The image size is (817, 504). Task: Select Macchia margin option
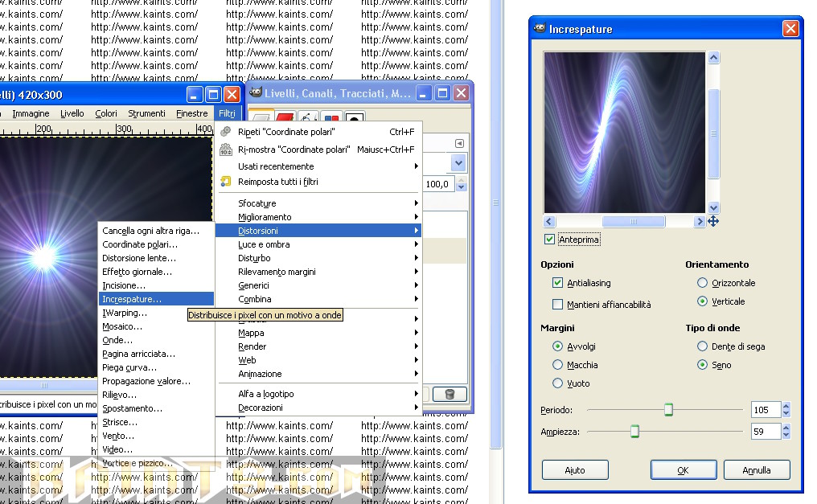pos(557,364)
